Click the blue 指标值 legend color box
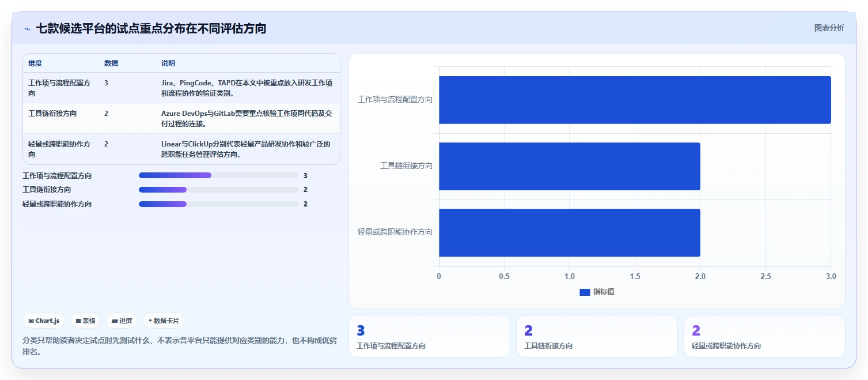868x380 pixels. 585,292
